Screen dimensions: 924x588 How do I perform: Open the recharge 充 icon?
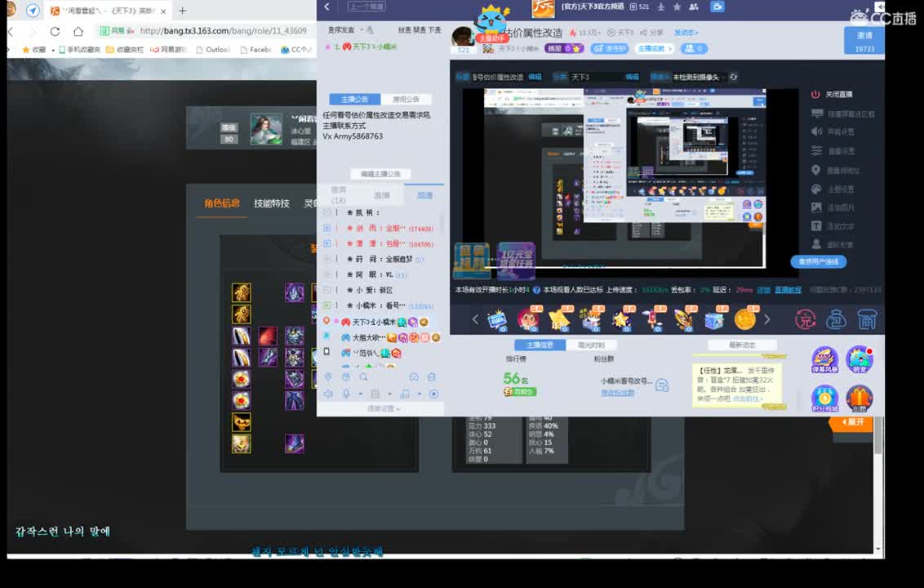coord(805,319)
